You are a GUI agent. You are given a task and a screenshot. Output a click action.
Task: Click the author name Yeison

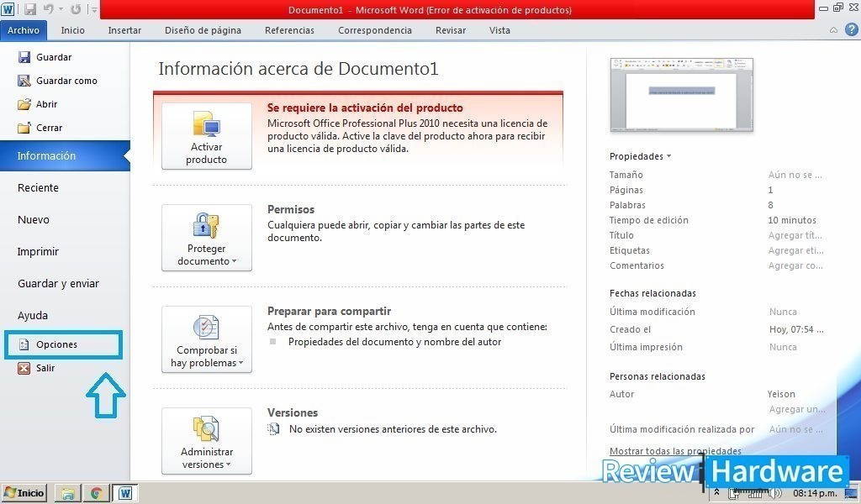[781, 394]
